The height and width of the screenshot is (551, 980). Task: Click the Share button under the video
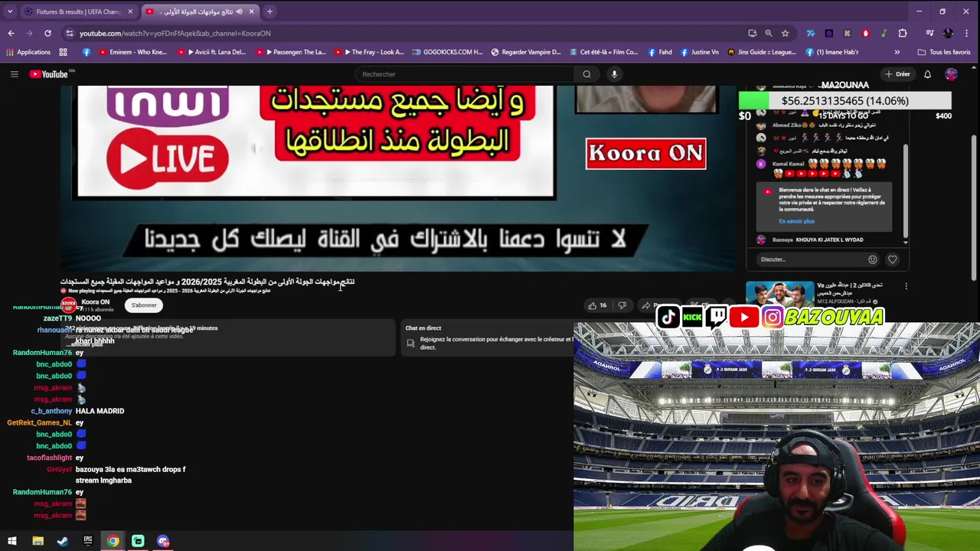658,305
